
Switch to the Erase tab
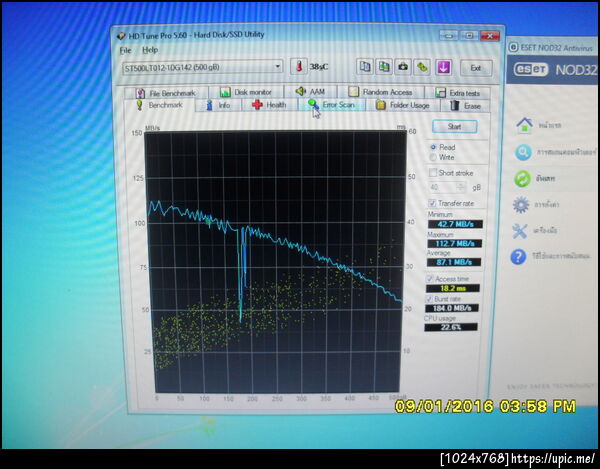(465, 106)
